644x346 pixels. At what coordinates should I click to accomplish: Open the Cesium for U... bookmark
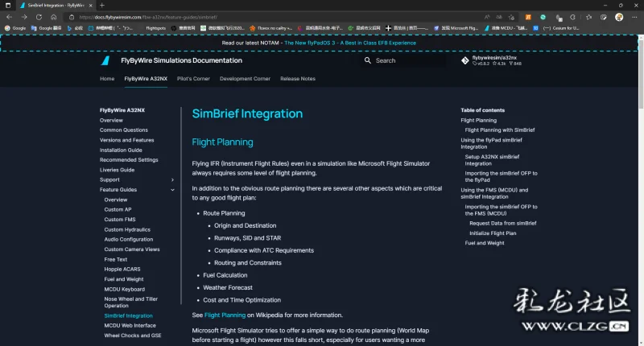pos(561,28)
